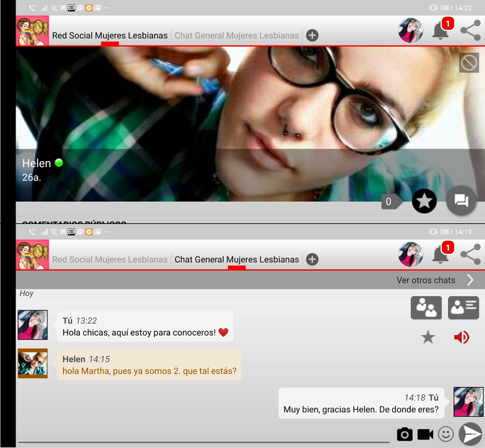Tap share icon in bottom chat screen
485x448 pixels.
(471, 255)
